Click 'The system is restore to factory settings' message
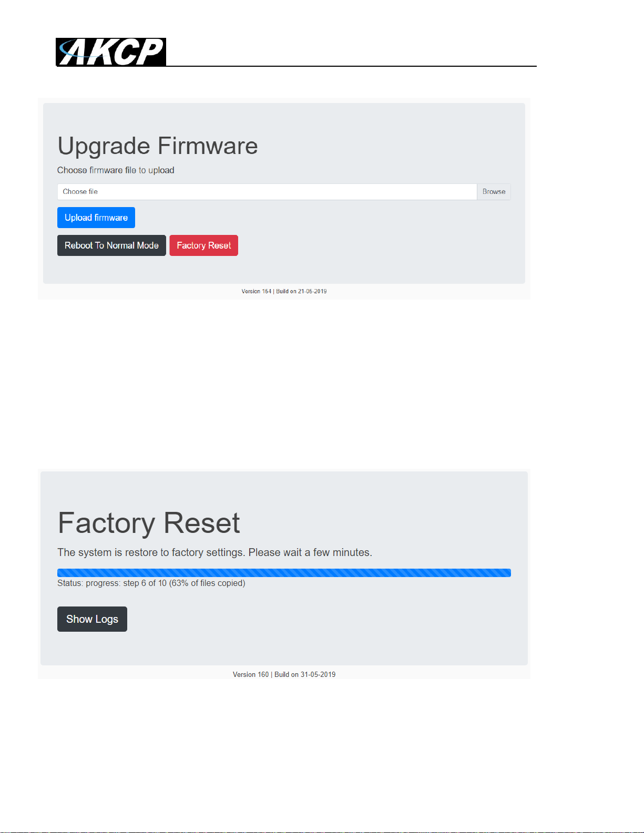The height and width of the screenshot is (833, 644). pyautogui.click(x=151, y=552)
